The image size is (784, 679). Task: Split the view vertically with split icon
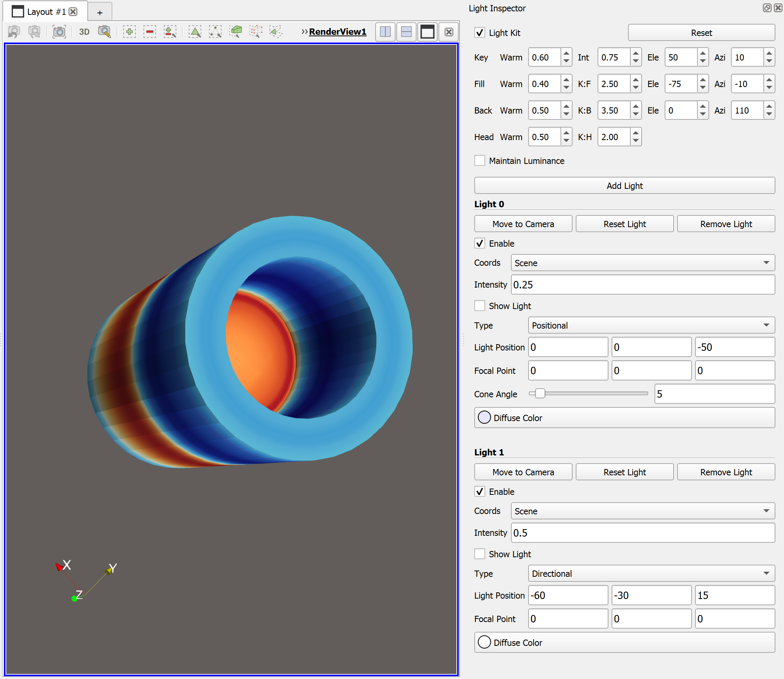[406, 32]
